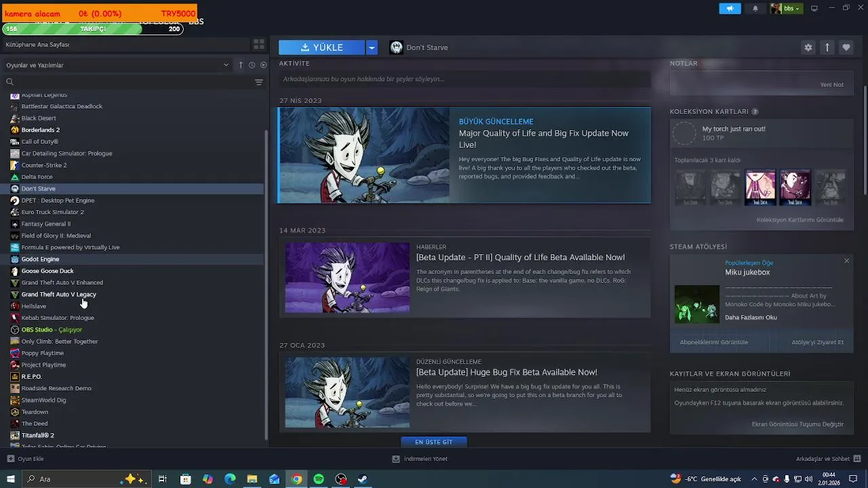Image resolution: width=868 pixels, height=488 pixels.
Task: Switch library to grid collections view
Action: tap(259, 45)
